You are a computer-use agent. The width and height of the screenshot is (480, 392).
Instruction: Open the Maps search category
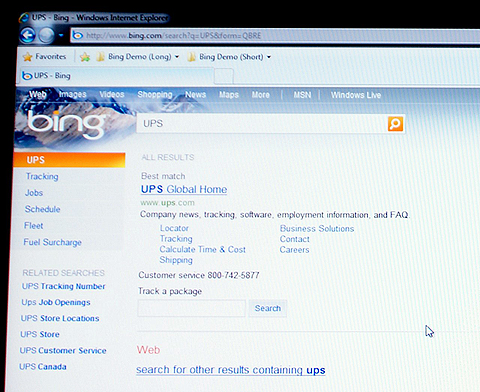coord(229,95)
